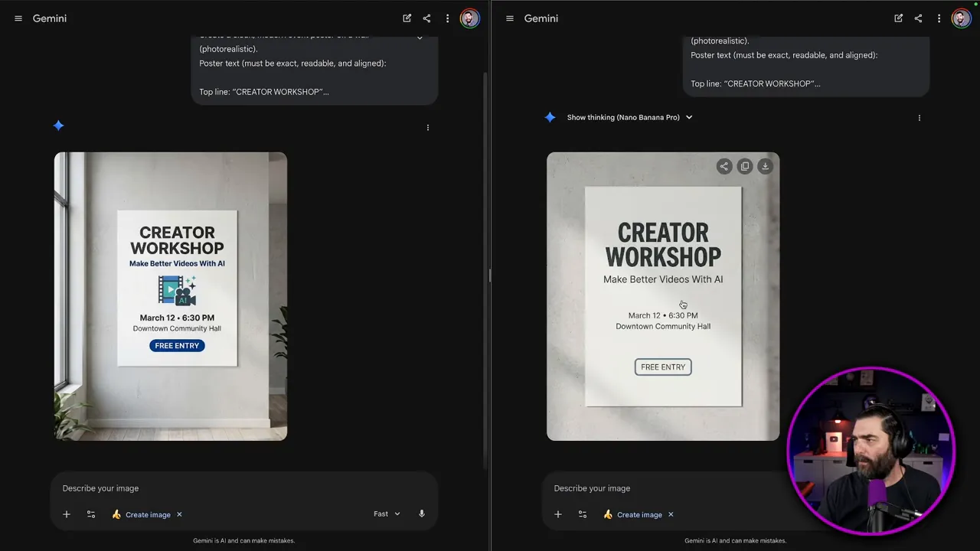
Task: Toggle Create image tool in right window
Action: (633, 514)
